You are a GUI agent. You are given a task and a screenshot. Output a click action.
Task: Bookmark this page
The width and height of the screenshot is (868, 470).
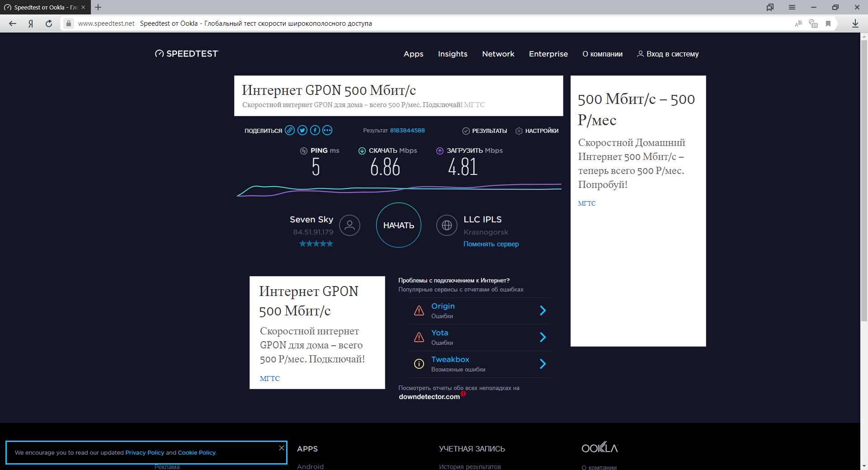tap(828, 23)
